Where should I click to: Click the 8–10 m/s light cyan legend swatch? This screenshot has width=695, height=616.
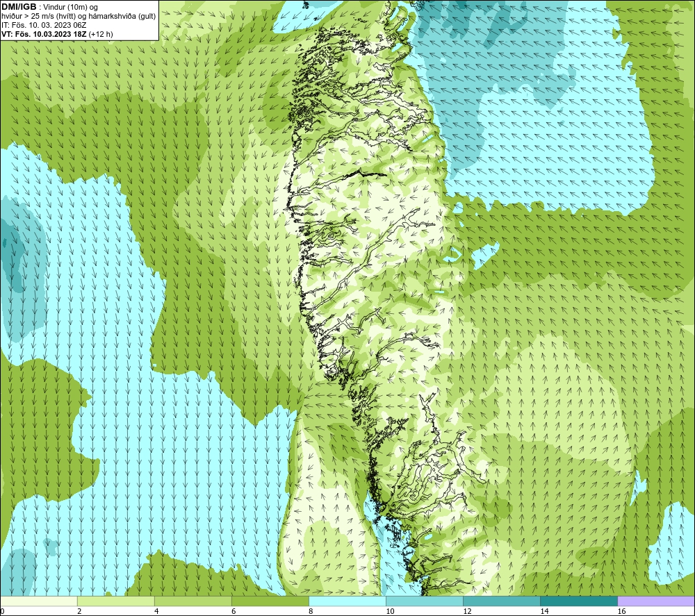(347, 601)
